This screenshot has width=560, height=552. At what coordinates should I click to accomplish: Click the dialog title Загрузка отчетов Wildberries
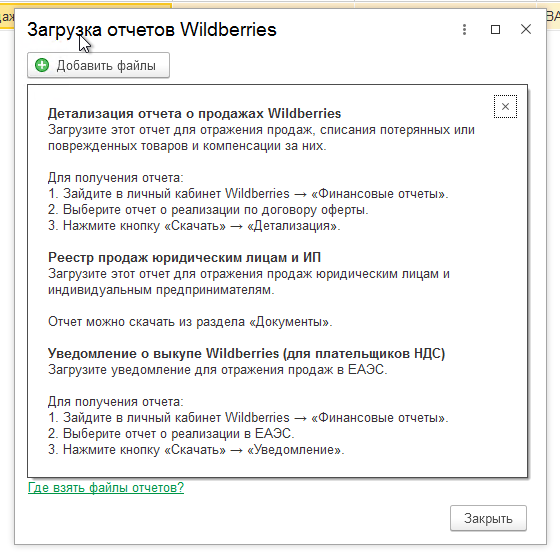point(152,30)
